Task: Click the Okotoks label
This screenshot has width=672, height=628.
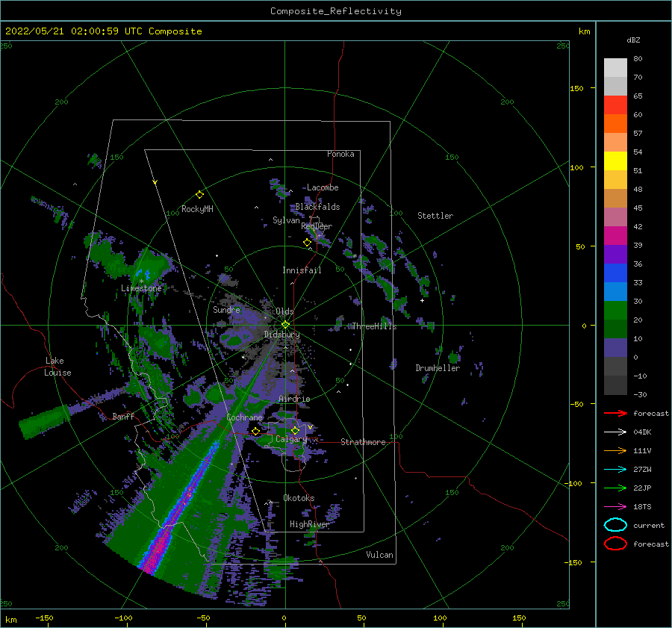Action: click(299, 498)
